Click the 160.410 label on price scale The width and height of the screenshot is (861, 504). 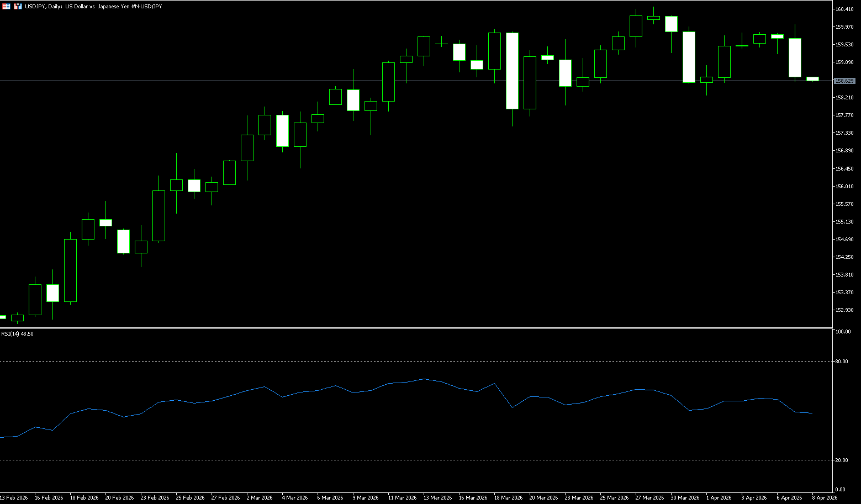click(x=844, y=9)
